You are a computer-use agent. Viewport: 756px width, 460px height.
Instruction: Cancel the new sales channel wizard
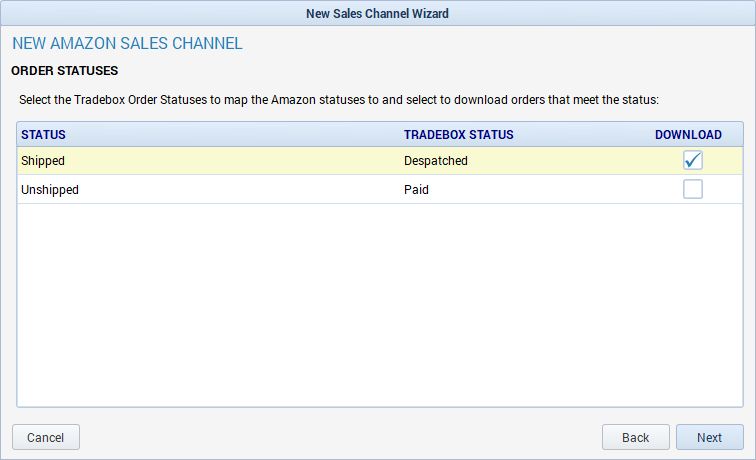[x=46, y=437]
